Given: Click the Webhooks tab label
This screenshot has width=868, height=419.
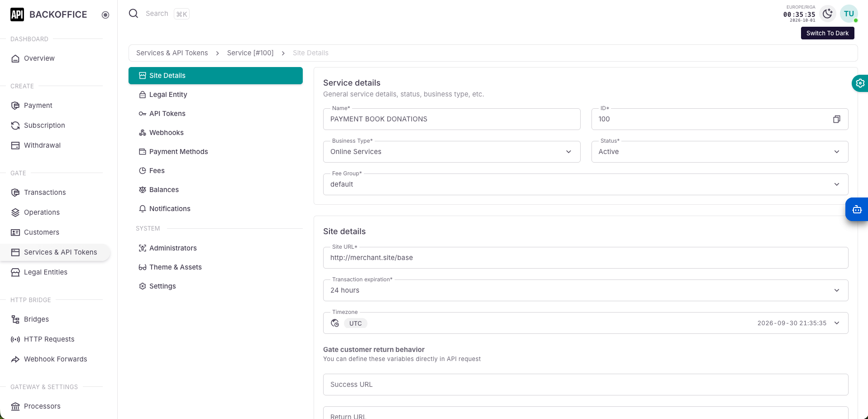Looking at the screenshot, I should tap(167, 133).
